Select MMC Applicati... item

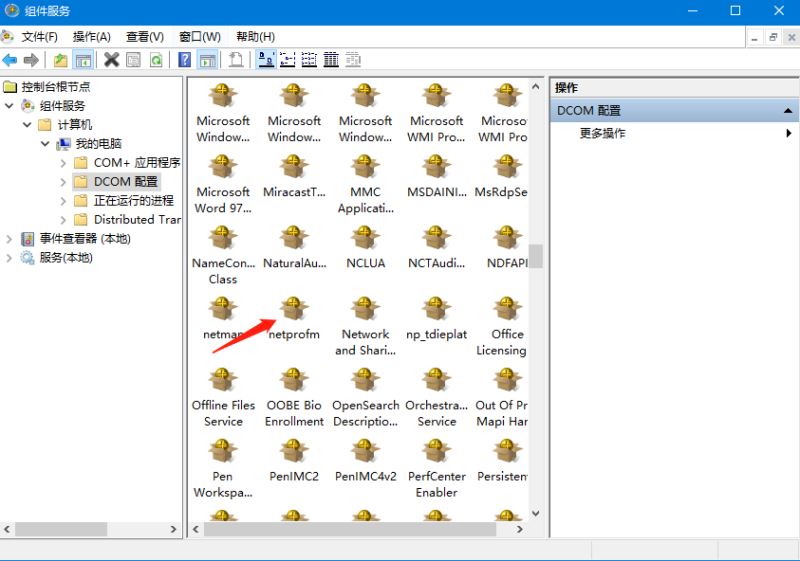365,185
